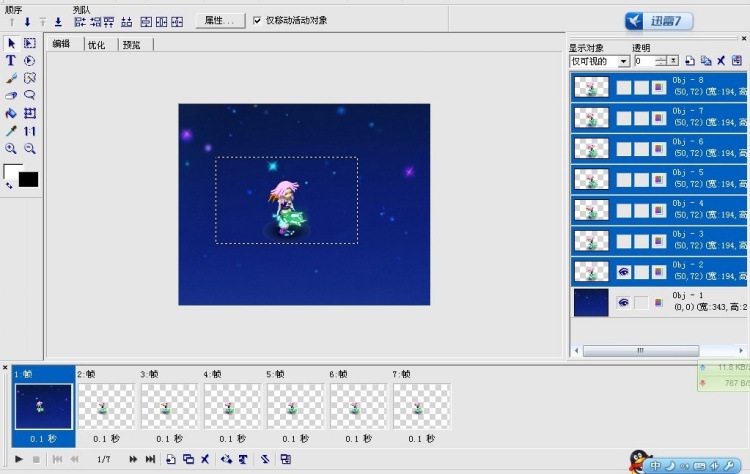The width and height of the screenshot is (750, 474).
Task: Select the paint bucket Fill tool
Action: pos(11,113)
